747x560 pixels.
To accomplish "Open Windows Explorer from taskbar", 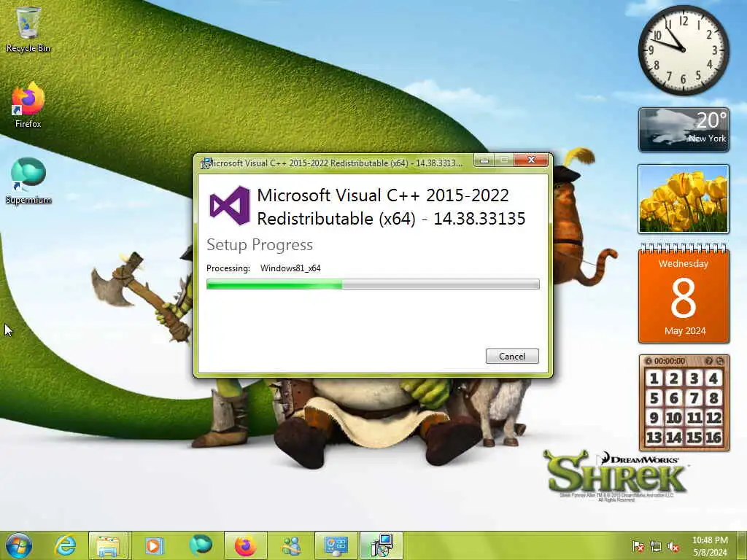I will pyautogui.click(x=108, y=545).
